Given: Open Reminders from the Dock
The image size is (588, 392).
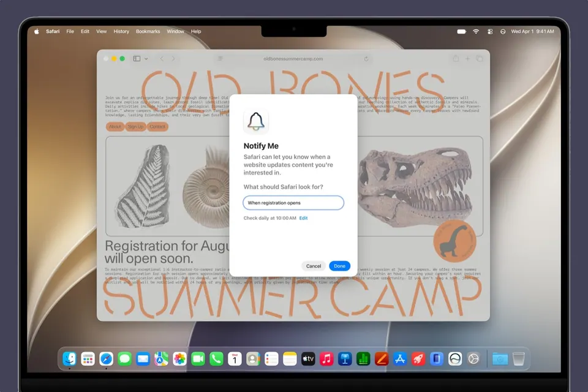Looking at the screenshot, I should [x=271, y=359].
